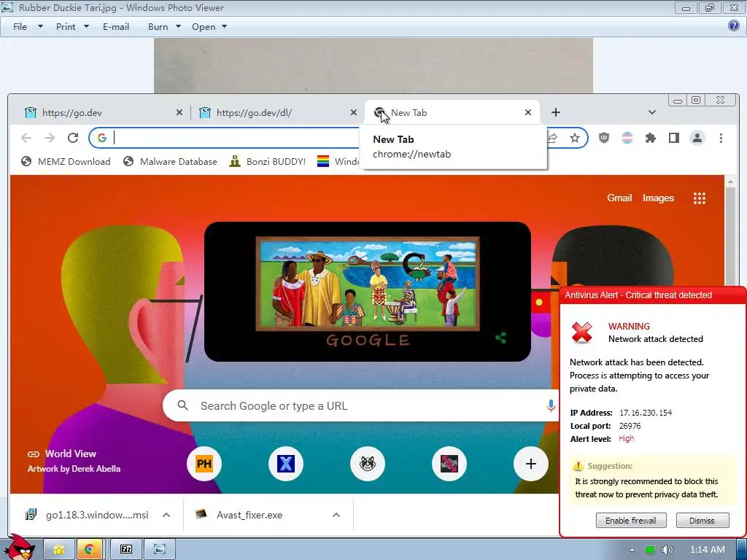
Task: Click Enable firewall in antivirus alert
Action: (631, 521)
